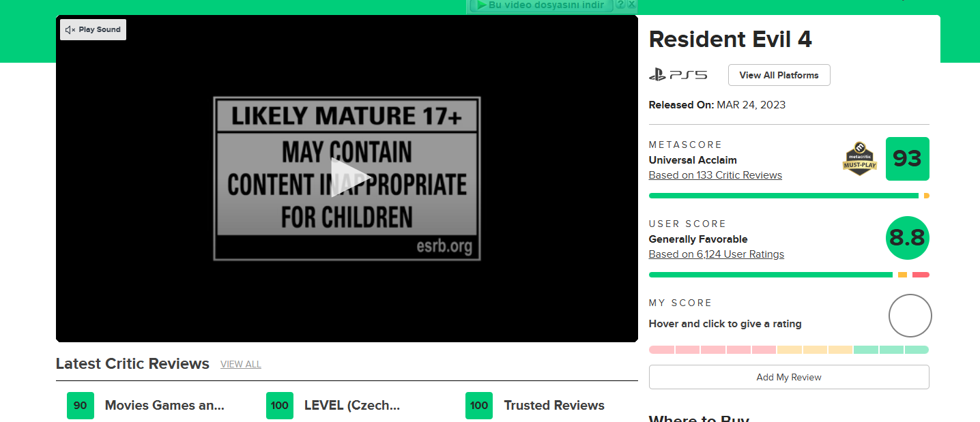The image size is (980, 422).
Task: Click the 'Latest Critic Reviews' heading
Action: pyautogui.click(x=132, y=363)
